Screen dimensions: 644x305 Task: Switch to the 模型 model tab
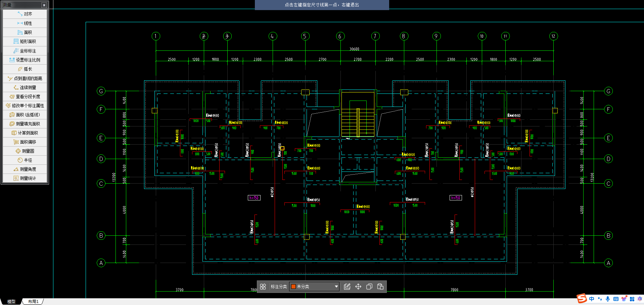[11, 302]
